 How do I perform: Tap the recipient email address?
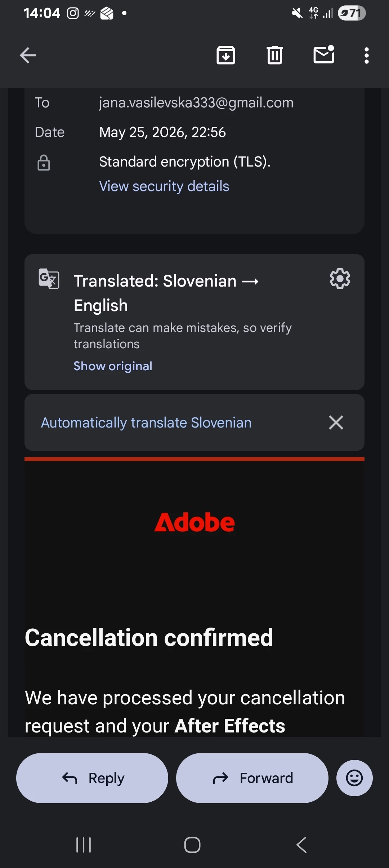tap(196, 103)
